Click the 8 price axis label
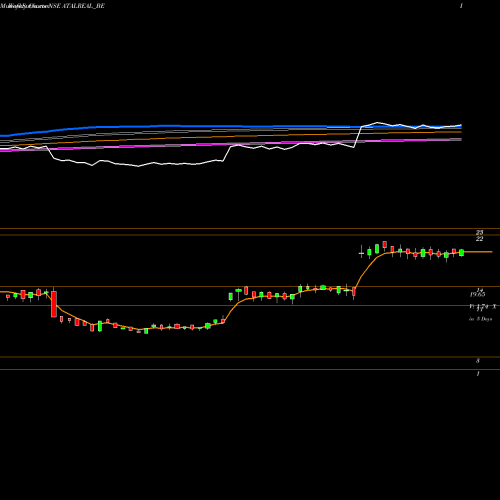This screenshot has width=500, height=500. click(x=478, y=361)
